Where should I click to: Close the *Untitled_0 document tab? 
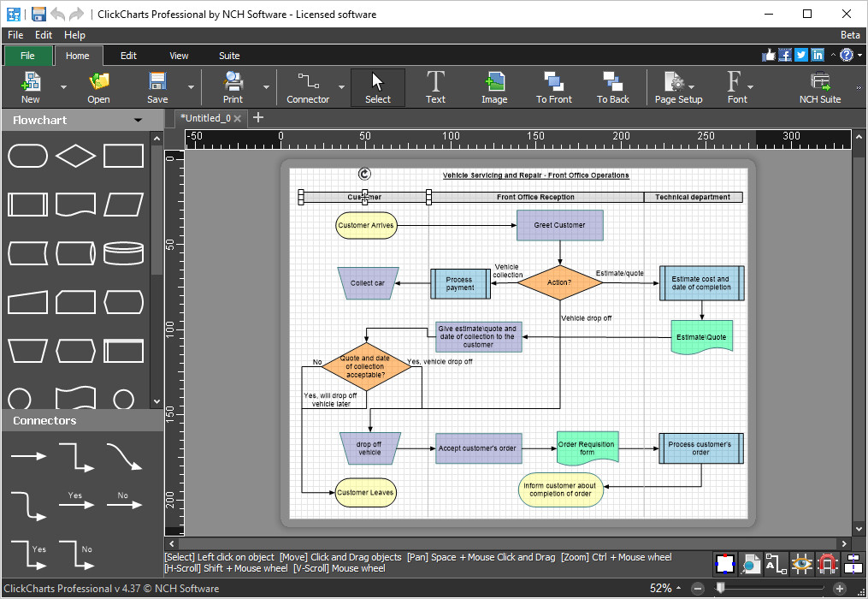click(x=237, y=119)
